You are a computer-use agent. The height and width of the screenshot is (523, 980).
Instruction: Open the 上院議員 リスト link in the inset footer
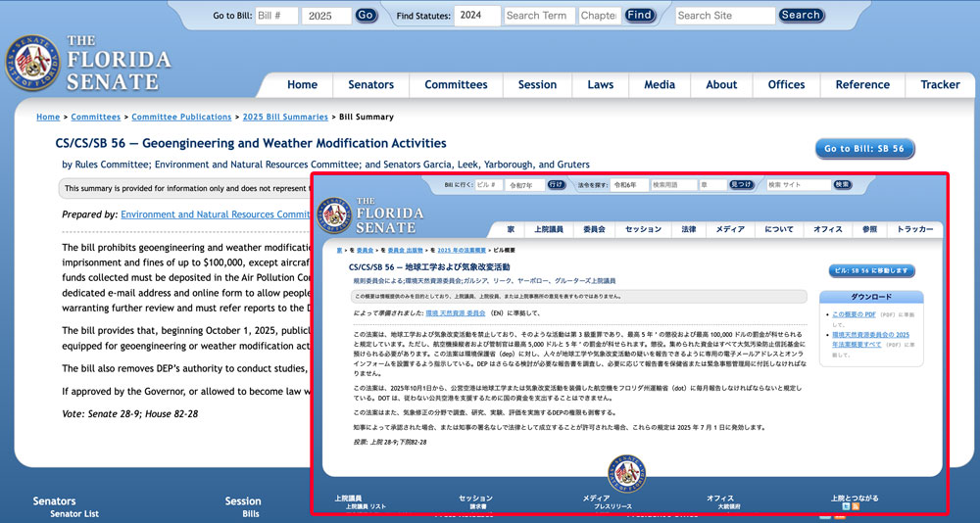click(x=367, y=506)
